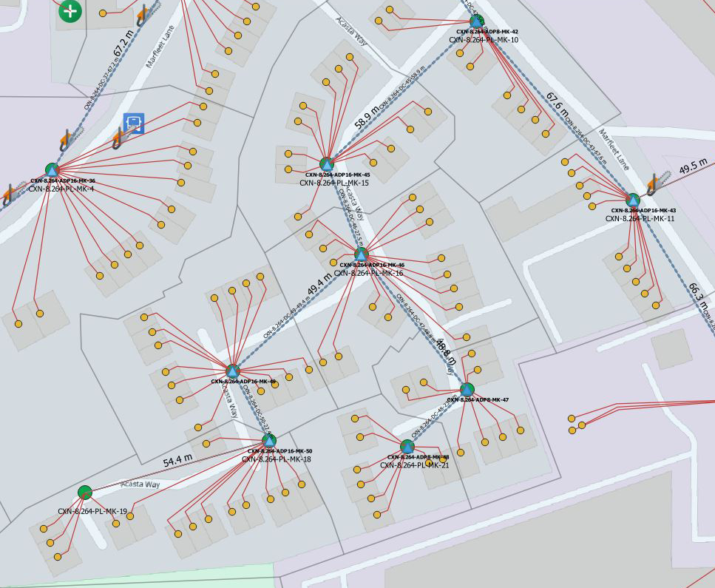Click the green plus marker icon
This screenshot has height=588, width=715.
click(70, 10)
